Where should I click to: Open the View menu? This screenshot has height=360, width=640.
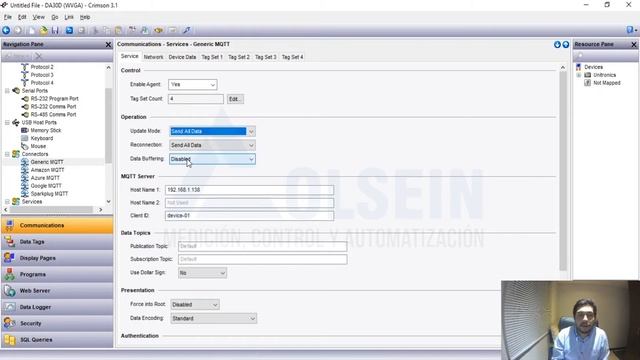point(38,17)
